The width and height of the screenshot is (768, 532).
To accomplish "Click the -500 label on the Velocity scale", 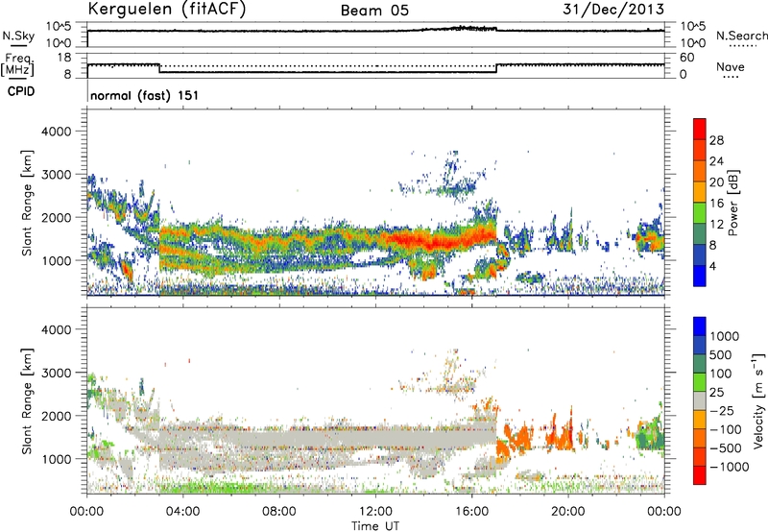I will coord(726,447).
